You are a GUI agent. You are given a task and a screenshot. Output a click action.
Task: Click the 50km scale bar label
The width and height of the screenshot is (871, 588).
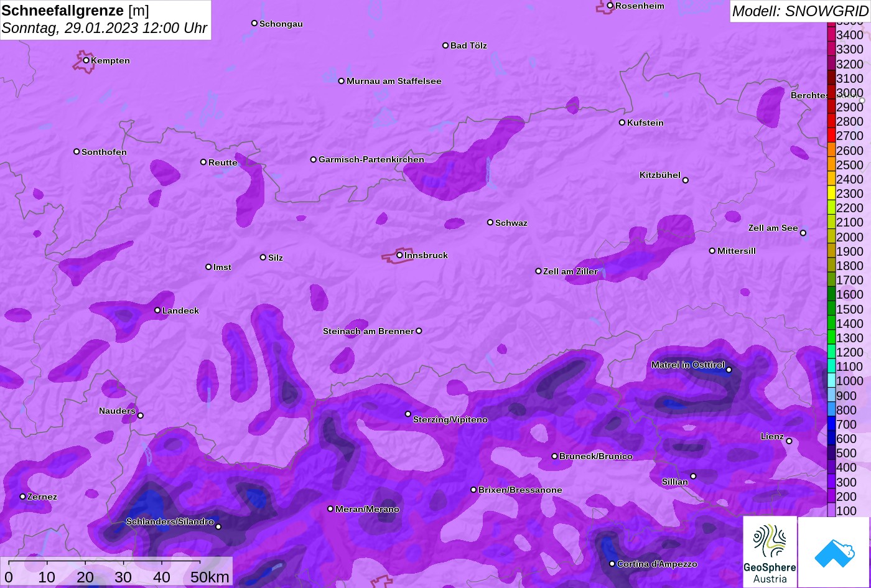(x=210, y=577)
